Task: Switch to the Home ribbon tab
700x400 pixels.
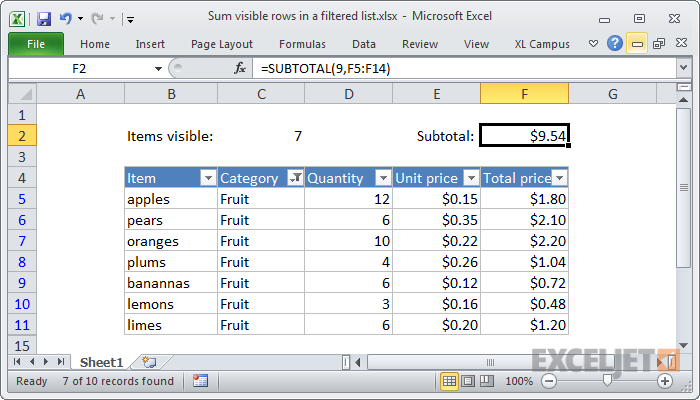Action: (95, 44)
